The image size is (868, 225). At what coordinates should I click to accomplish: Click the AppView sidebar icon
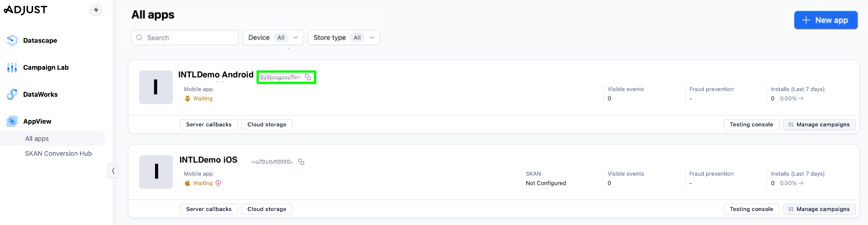(12, 121)
